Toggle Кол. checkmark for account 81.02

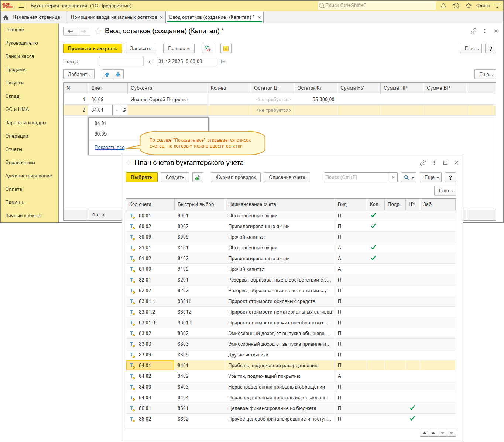tap(373, 258)
